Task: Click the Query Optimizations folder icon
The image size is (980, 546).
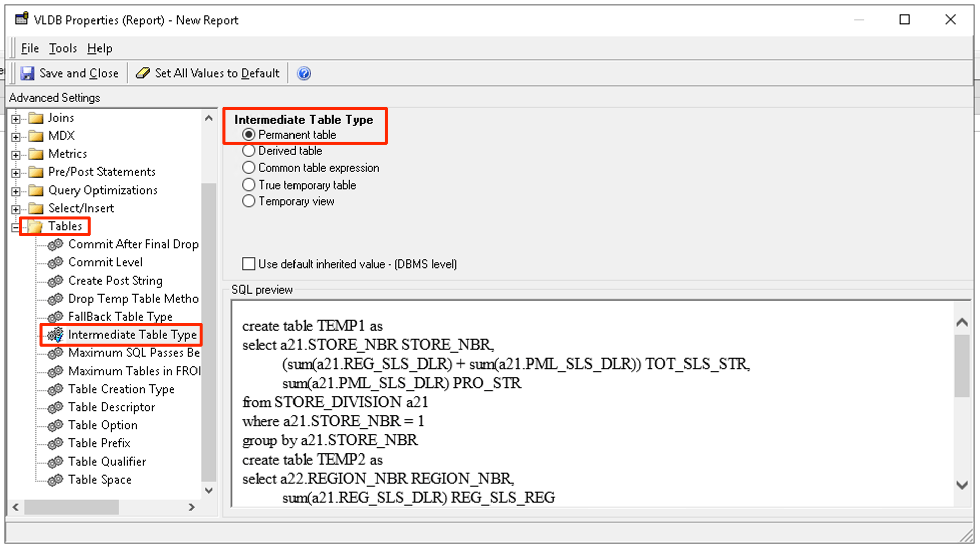Action: coord(36,191)
